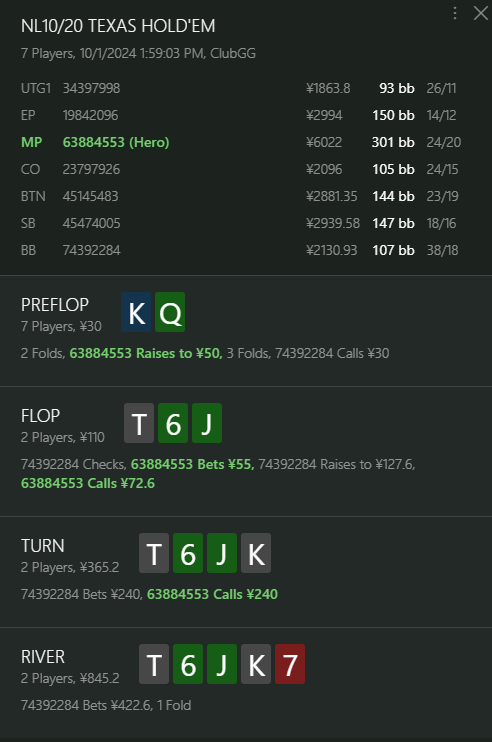Click hero's 'Raises to ¥50' action text
Viewport: 492px width, 742px height.
coord(179,353)
